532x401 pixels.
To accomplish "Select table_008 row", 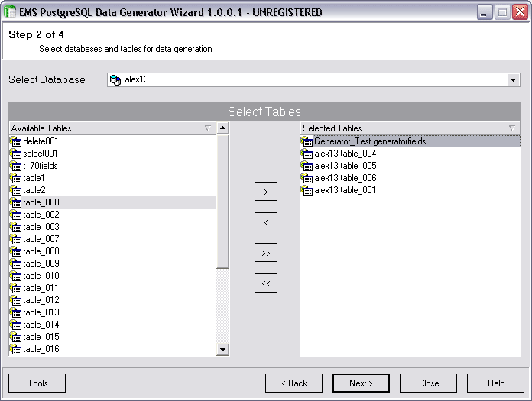I will pos(112,251).
